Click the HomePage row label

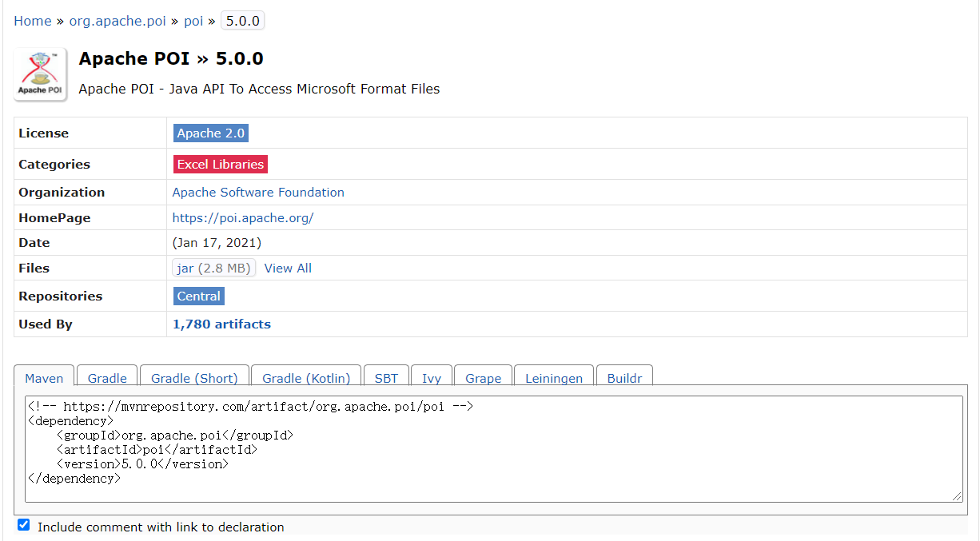[x=54, y=218]
